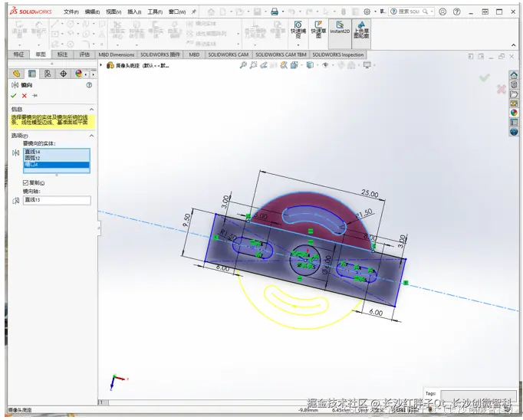Open the search box dropdown arrow

click(x=432, y=11)
